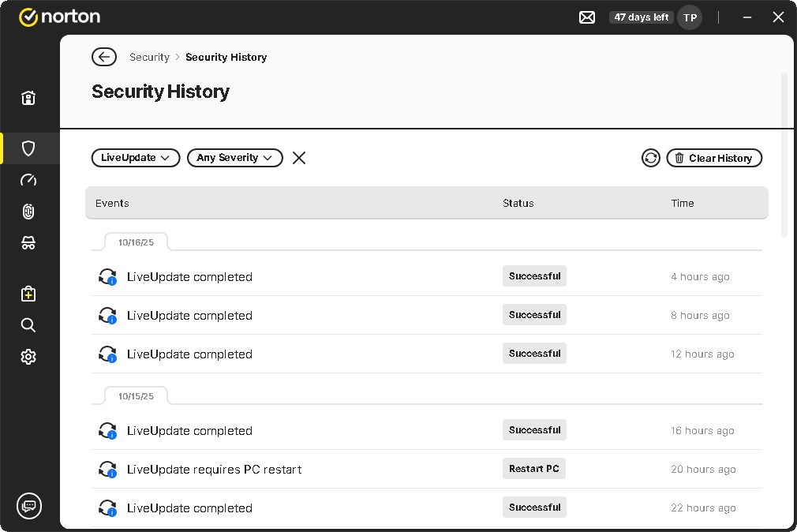Open the mail notifications envelope icon

587,17
